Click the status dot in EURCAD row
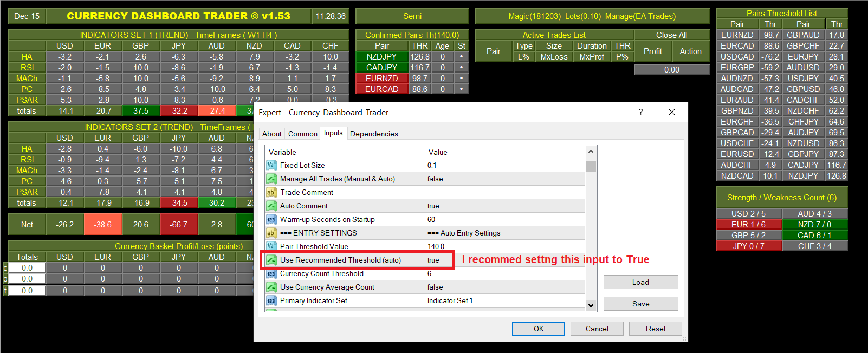The width and height of the screenshot is (868, 353). (461, 89)
